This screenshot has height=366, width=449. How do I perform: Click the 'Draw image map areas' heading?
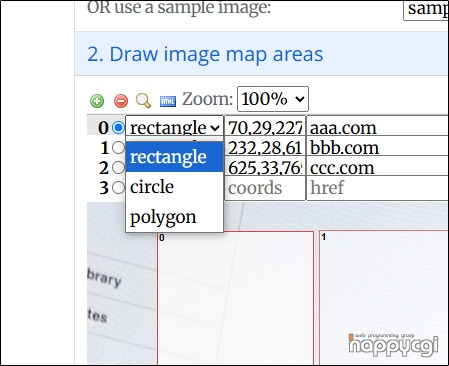205,54
